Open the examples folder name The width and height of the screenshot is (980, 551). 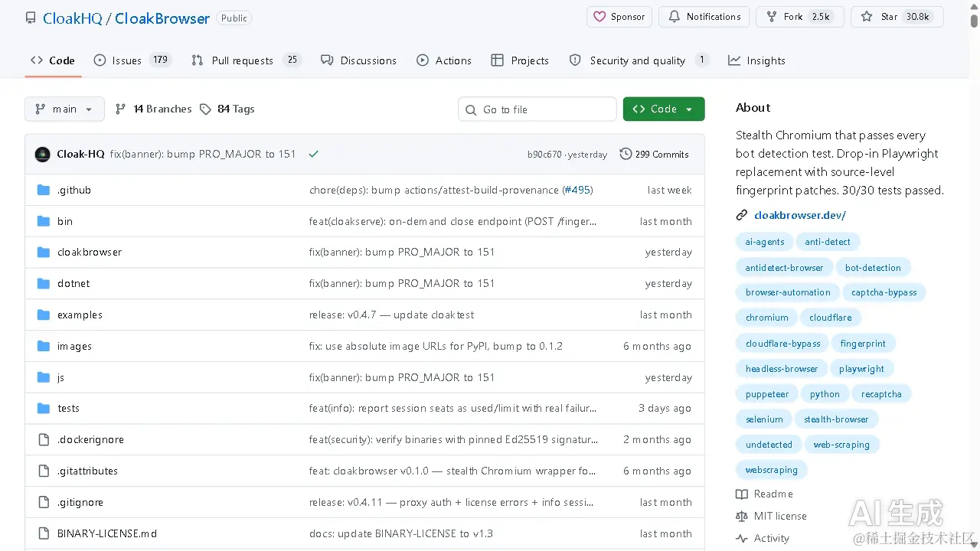(x=80, y=315)
